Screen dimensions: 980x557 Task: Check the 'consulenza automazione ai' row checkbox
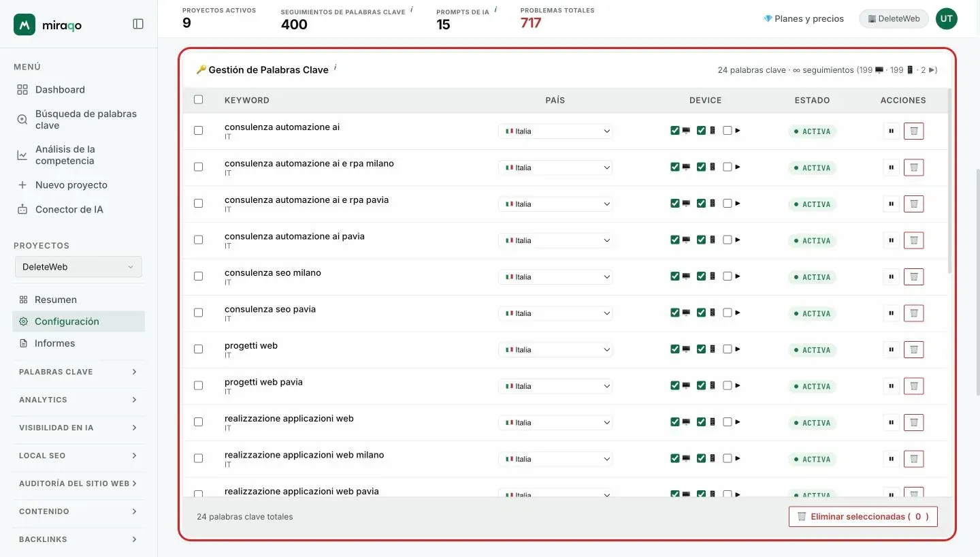point(199,130)
